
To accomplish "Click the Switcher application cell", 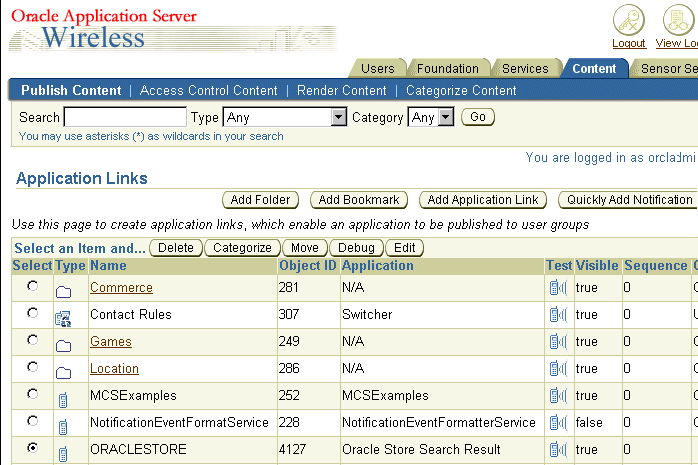I will 367,315.
